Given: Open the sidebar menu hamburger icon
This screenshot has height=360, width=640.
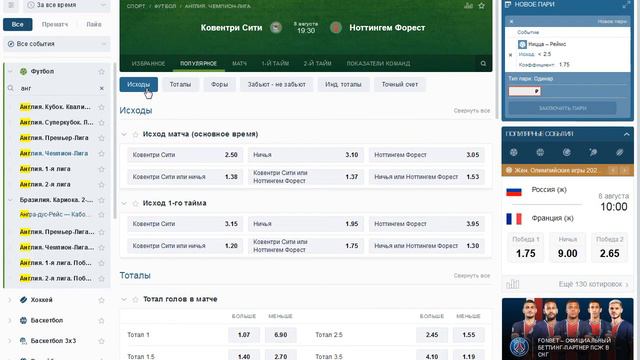Looking at the screenshot, I should click(11, 5).
